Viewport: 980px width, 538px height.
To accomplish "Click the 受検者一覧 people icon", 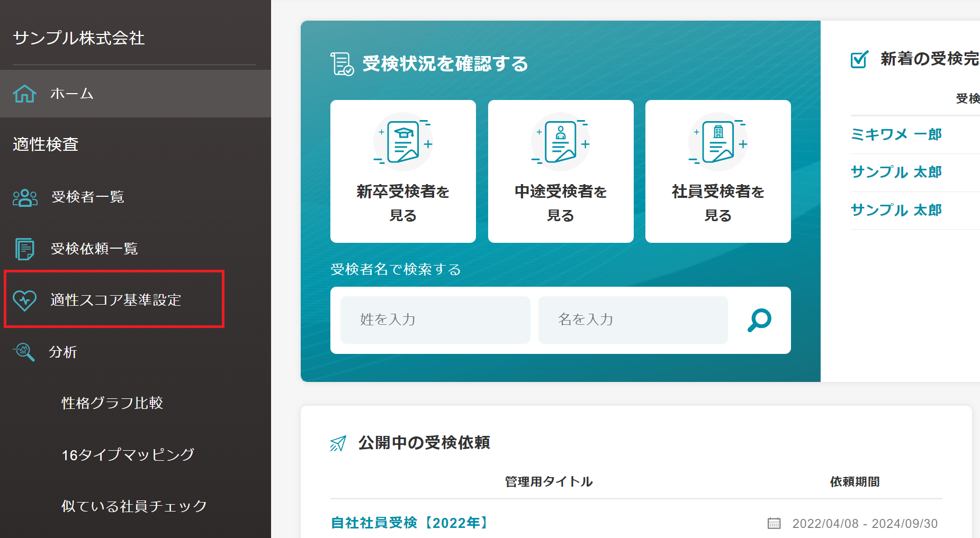I will click(x=24, y=197).
